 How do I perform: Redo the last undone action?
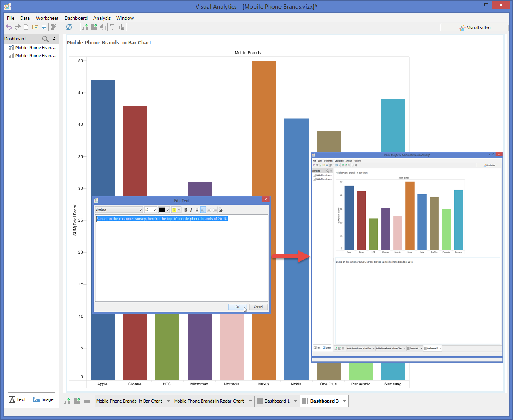(x=17, y=27)
